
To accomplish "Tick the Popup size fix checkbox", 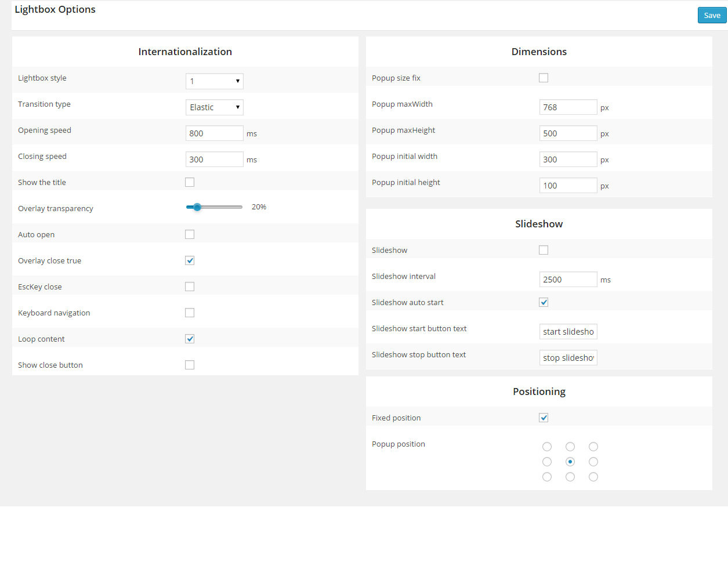I will pyautogui.click(x=544, y=78).
